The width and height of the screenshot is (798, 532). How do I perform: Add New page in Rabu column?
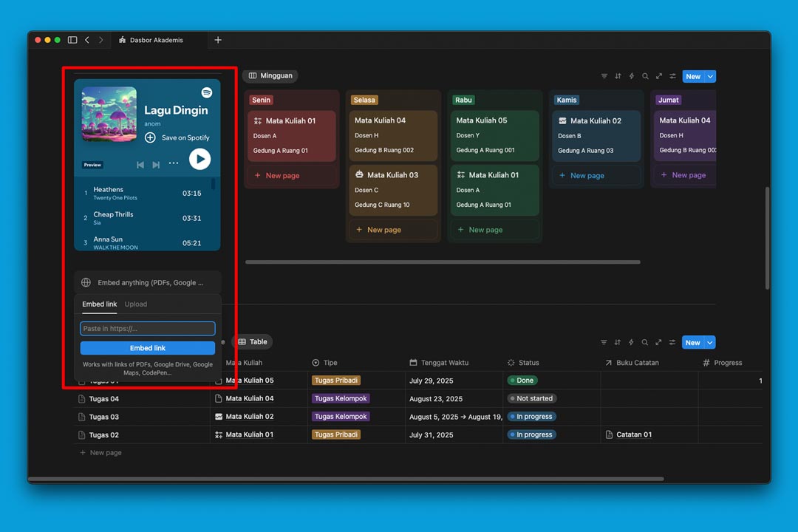coord(494,230)
